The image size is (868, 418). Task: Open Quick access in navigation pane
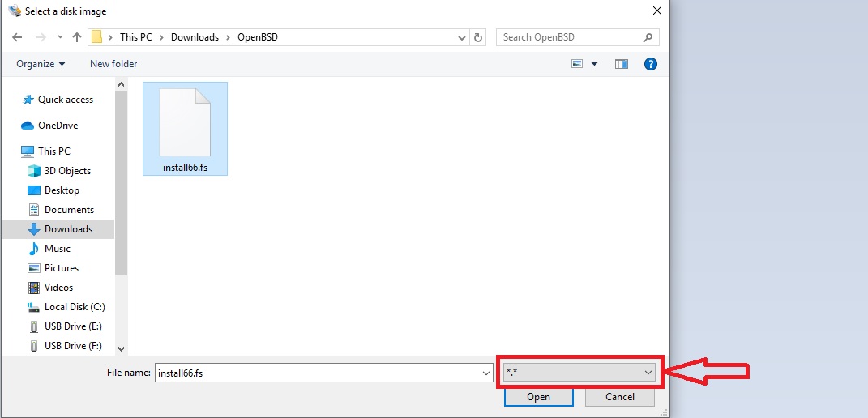point(66,100)
